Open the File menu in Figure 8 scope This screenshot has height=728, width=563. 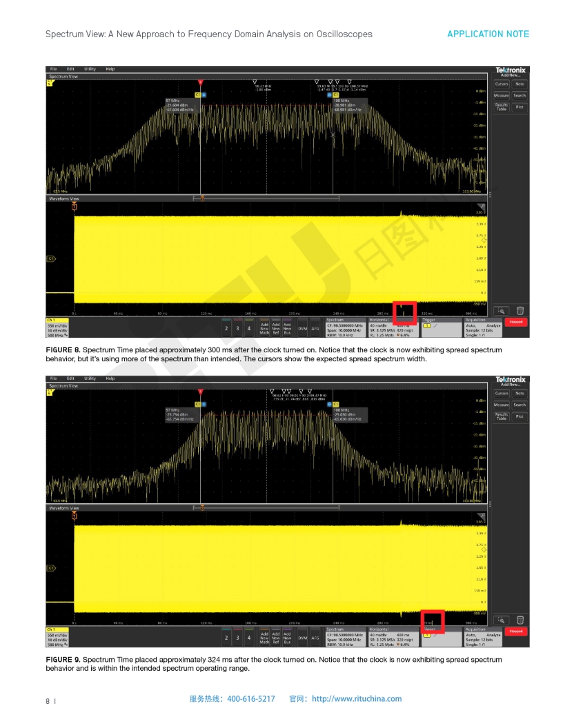pos(53,69)
